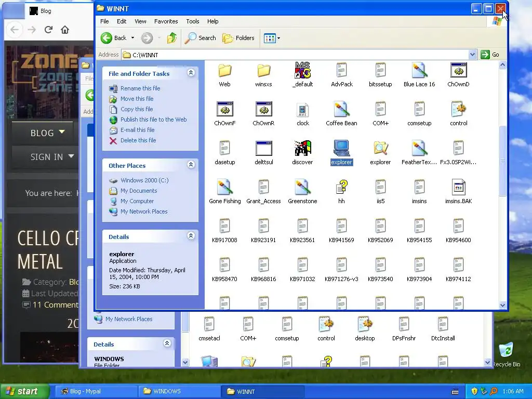
Task: Switch to WINDOWS taskbar button
Action: pos(180,391)
